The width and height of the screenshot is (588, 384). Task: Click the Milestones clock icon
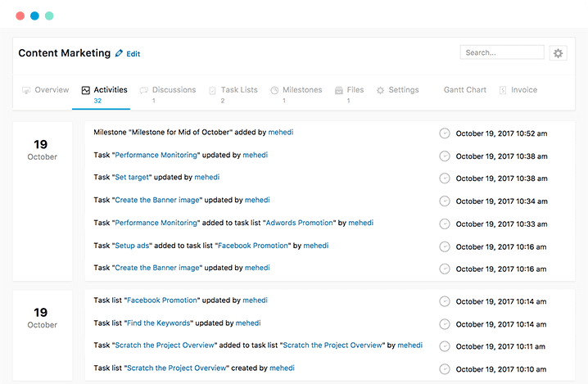coord(274,90)
